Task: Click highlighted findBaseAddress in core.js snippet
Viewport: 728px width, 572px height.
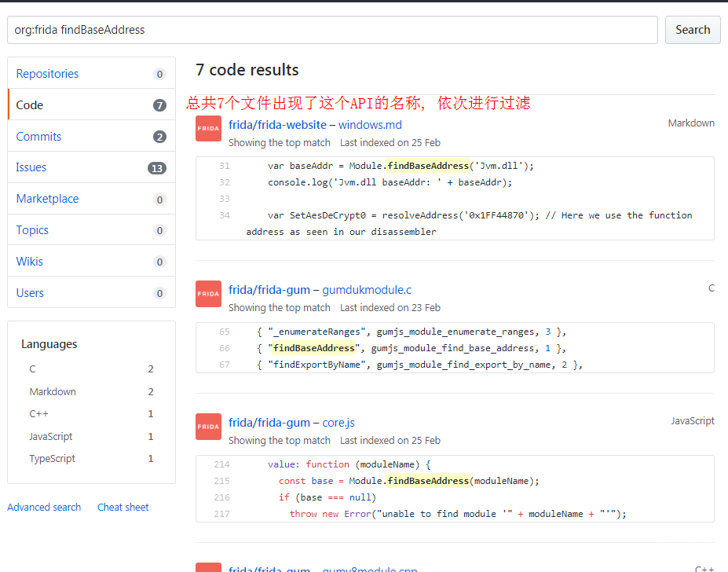Action: 428,481
